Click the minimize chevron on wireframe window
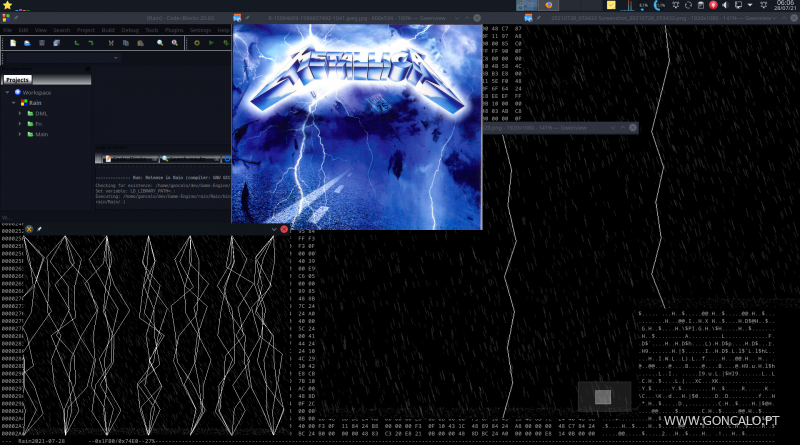Viewport: 800px width, 445px height. [274, 229]
